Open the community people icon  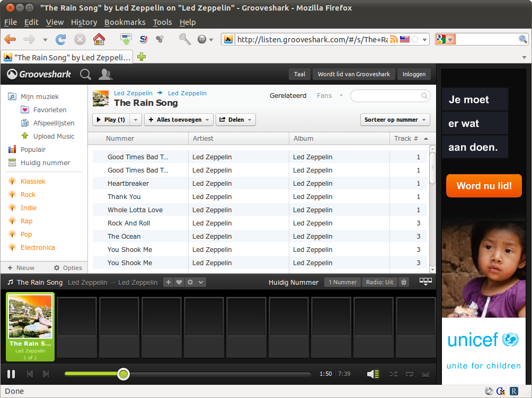105,75
